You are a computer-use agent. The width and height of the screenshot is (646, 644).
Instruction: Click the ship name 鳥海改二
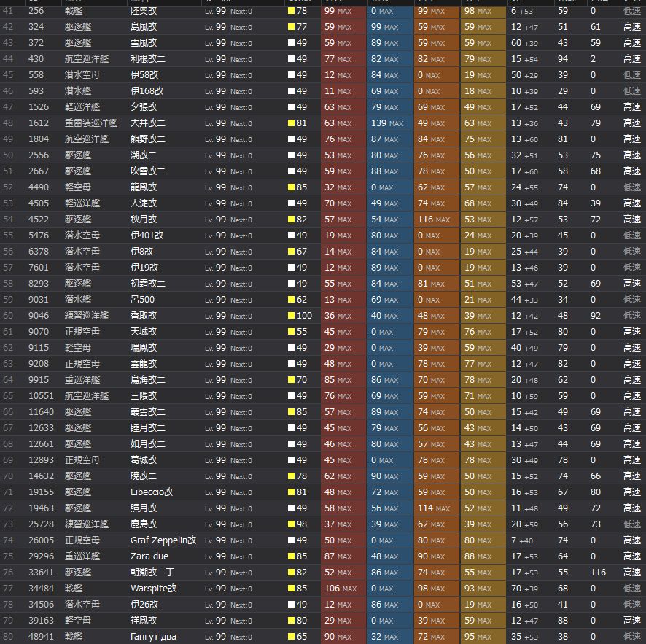[x=147, y=380]
